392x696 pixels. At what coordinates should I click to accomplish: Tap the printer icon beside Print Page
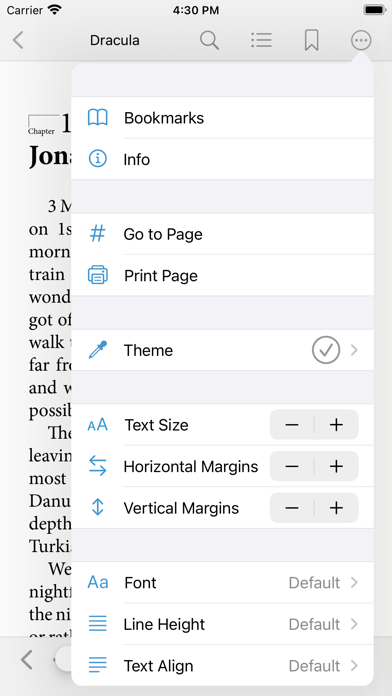98,275
